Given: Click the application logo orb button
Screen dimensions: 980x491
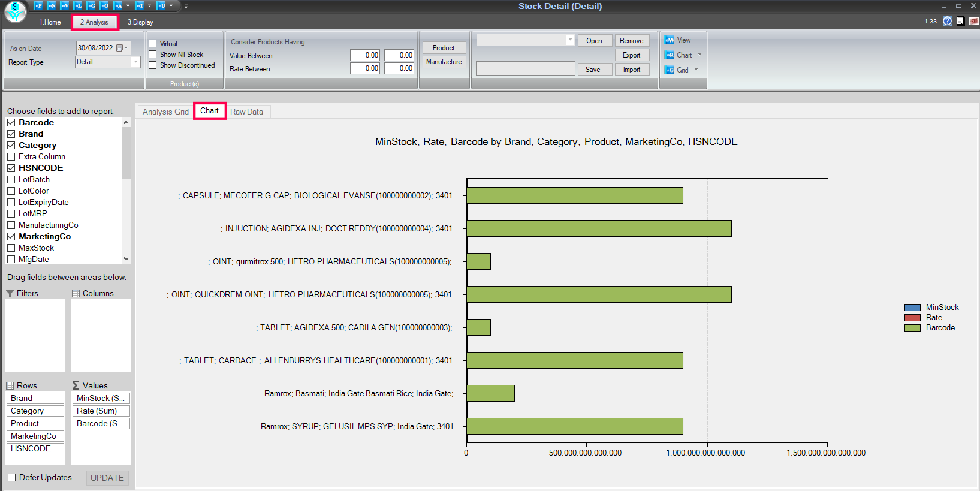Looking at the screenshot, I should tap(16, 11).
